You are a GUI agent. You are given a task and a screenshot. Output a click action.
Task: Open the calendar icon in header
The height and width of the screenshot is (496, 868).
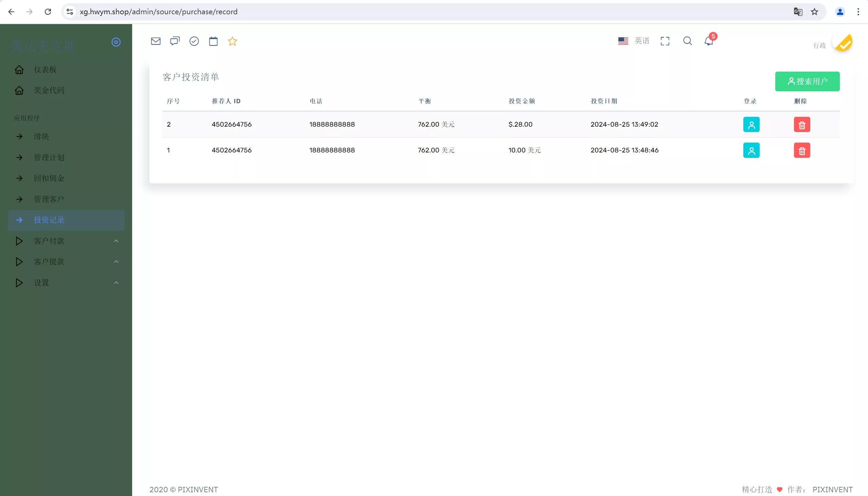(x=213, y=41)
